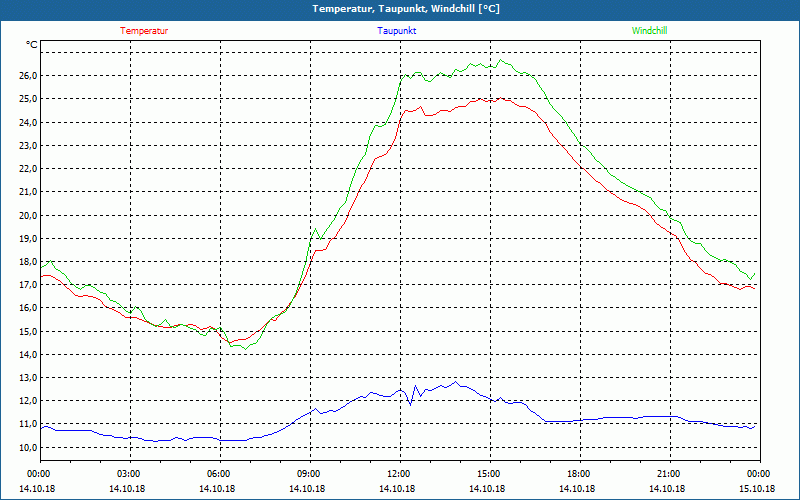Viewport: 800px width, 500px height.
Task: Select the 23,0 y-axis value
Action: [28, 145]
